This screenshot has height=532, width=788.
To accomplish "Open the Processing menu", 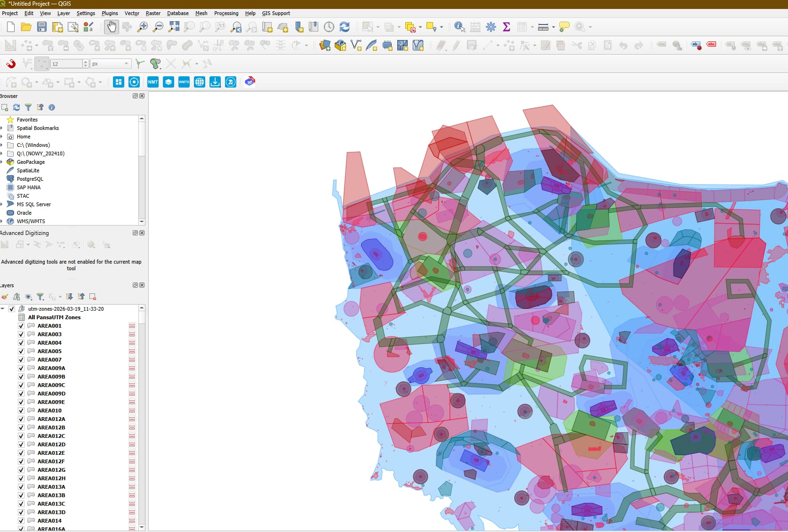I will (x=226, y=13).
